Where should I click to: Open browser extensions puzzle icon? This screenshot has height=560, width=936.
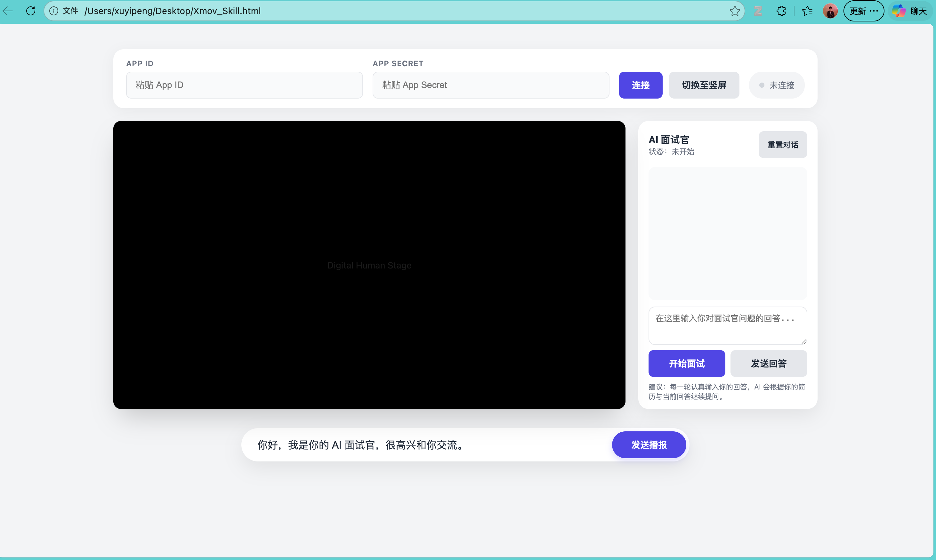[x=781, y=11]
